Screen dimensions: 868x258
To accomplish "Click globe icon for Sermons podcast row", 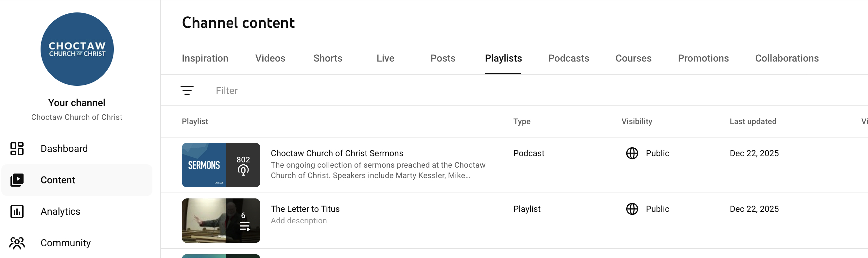I will point(632,153).
